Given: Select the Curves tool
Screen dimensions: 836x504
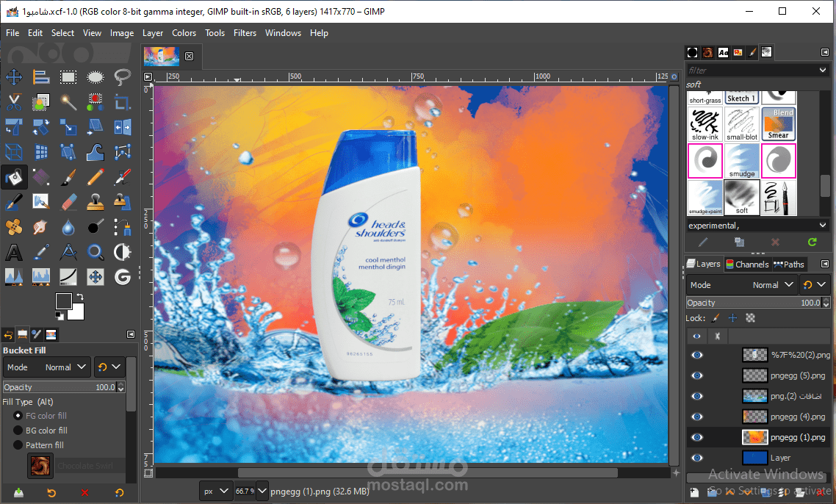Looking at the screenshot, I should click(x=68, y=277).
